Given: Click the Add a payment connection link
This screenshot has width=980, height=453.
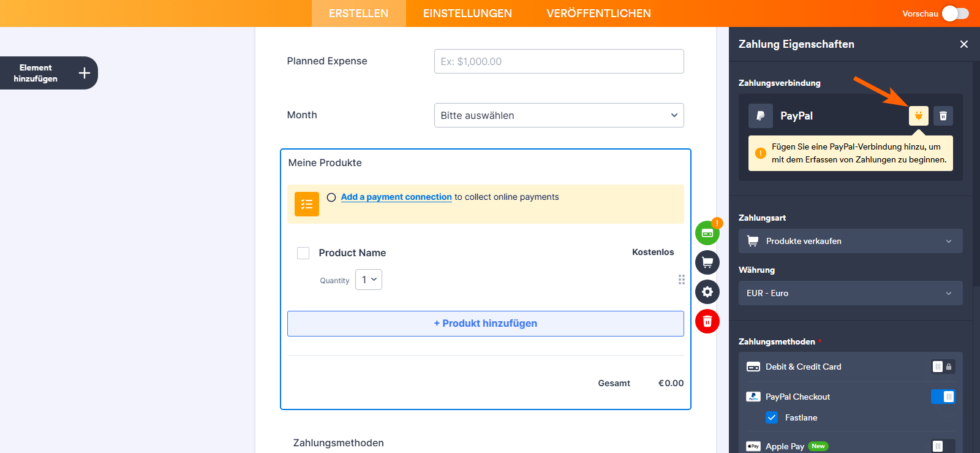Looking at the screenshot, I should point(396,197).
